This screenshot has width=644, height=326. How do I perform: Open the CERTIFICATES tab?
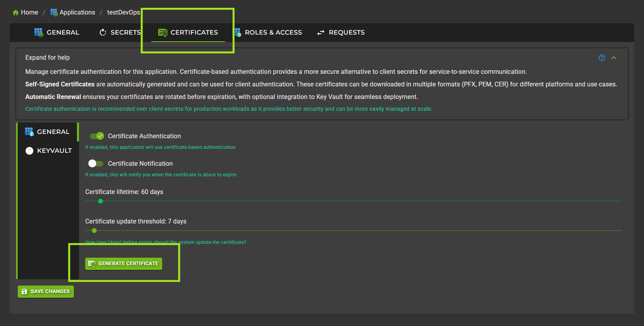point(188,33)
